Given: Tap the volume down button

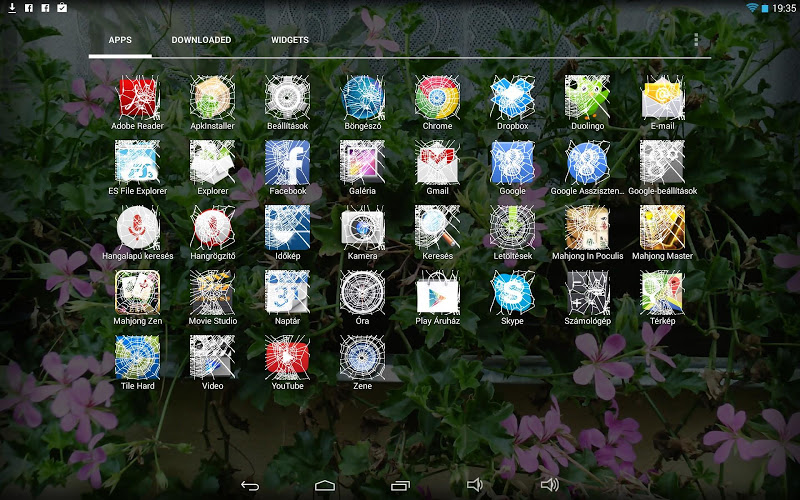Looking at the screenshot, I should (474, 485).
